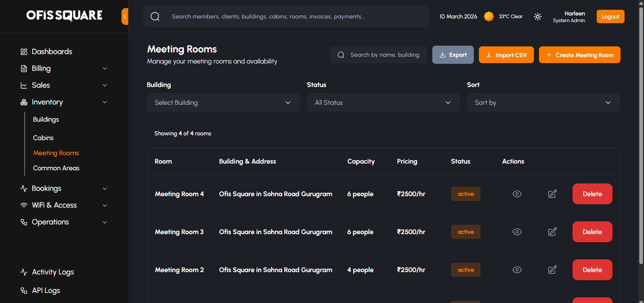Click the Create Meeting Room button
Viewport: 644px width, 303px height.
[579, 55]
